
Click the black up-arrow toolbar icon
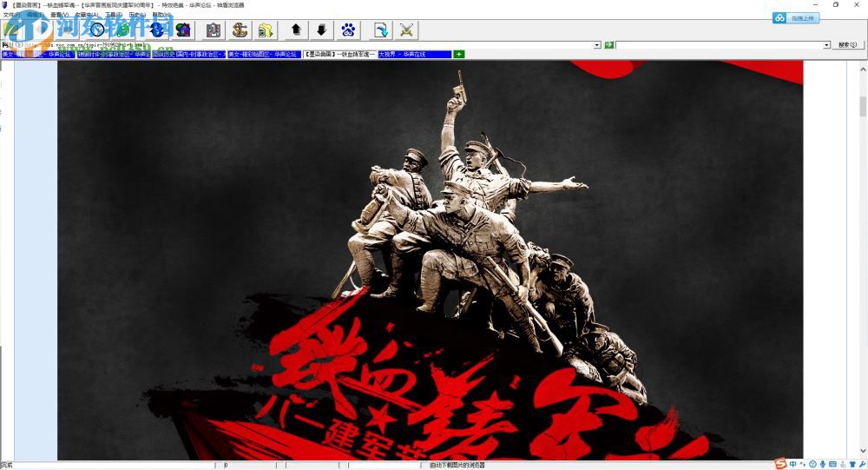(296, 30)
